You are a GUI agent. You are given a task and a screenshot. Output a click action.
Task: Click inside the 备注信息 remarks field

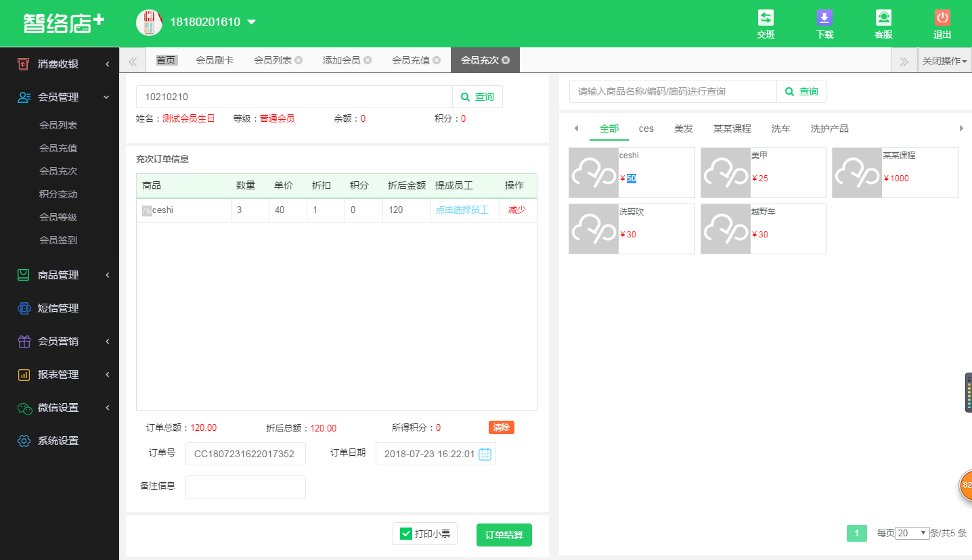click(245, 486)
